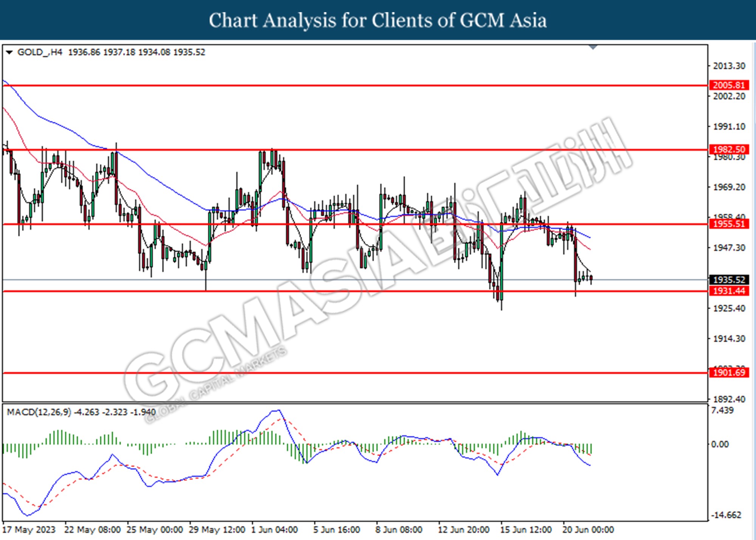Click the 20 Jun 00:00 time label
Viewport: 756px width, 540px height.
pyautogui.click(x=588, y=530)
